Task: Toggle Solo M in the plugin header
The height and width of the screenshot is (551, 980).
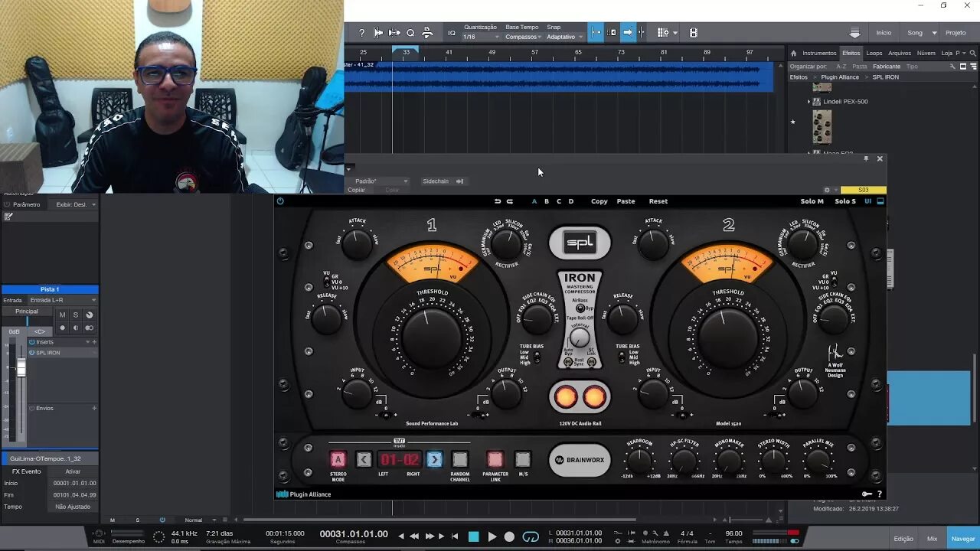Action: 812,201
